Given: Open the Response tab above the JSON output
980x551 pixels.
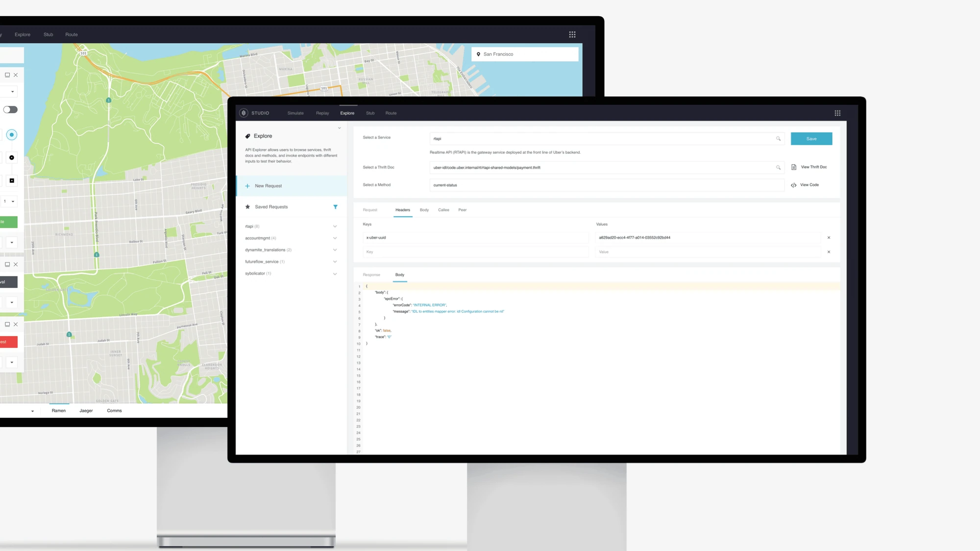Looking at the screenshot, I should click(371, 275).
